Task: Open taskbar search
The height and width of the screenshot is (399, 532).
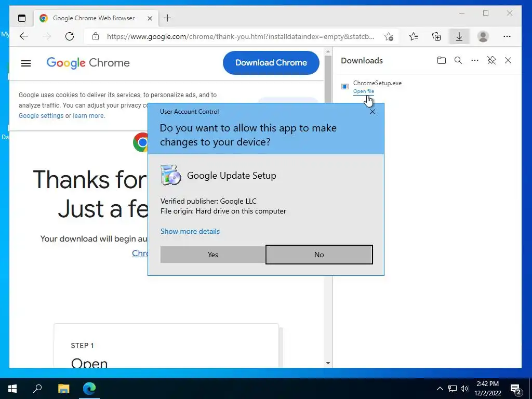Action: click(37, 389)
